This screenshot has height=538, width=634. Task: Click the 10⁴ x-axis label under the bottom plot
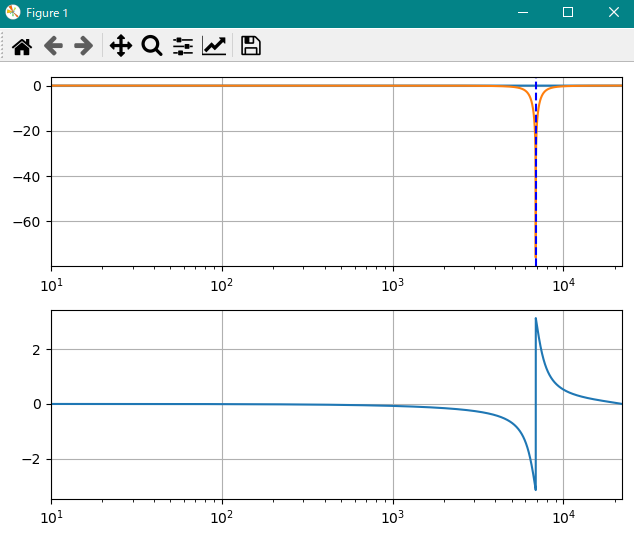[563, 516]
